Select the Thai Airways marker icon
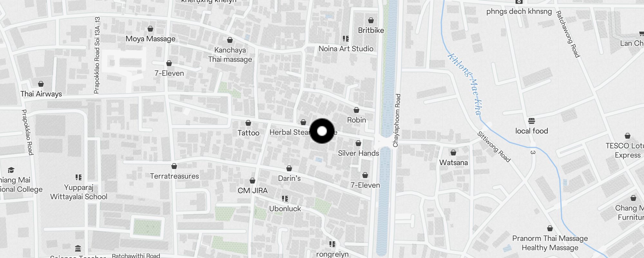 click(x=41, y=84)
